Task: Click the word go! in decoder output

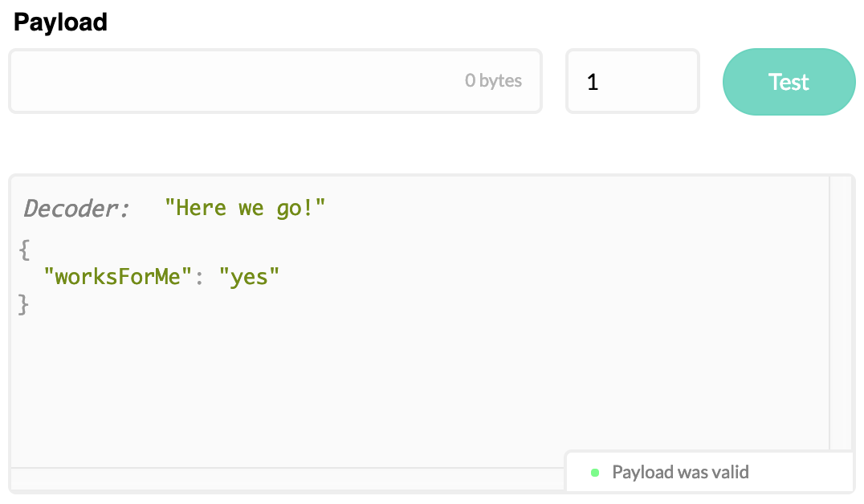Action: [x=295, y=209]
